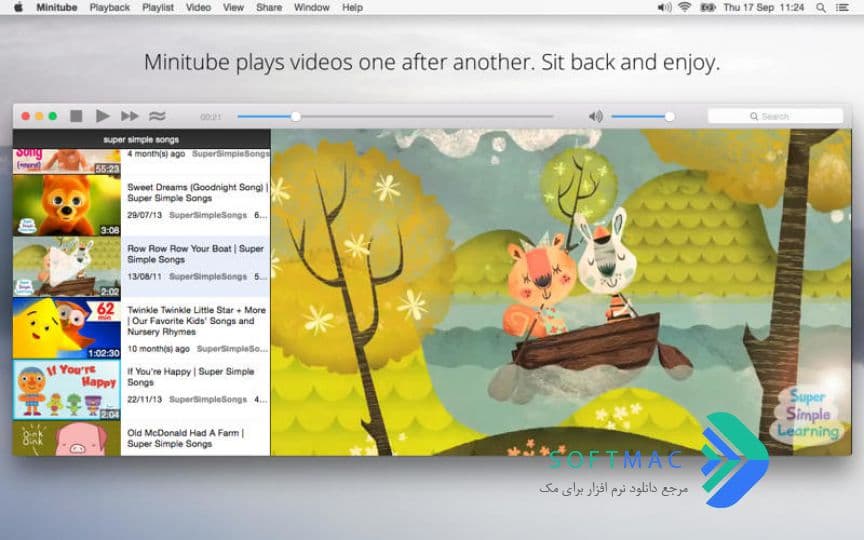The image size is (864, 540).
Task: Open Notification Center list icon
Action: (842, 8)
